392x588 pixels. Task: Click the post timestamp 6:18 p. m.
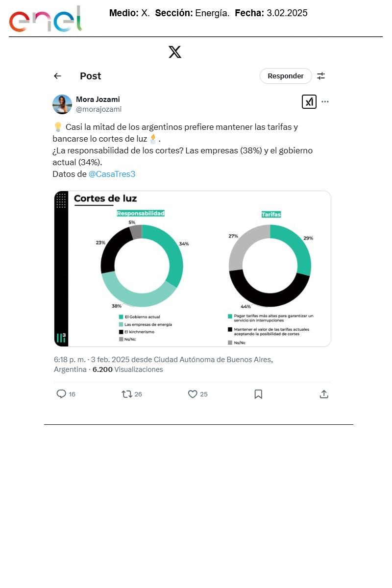[70, 359]
